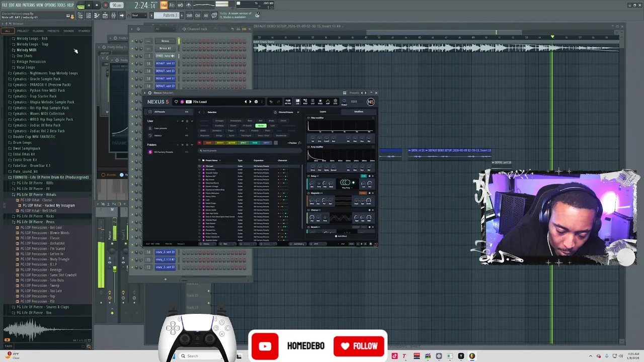Switch to the Nexus Layers tab
Image resolution: width=644 pixels, height=362 pixels.
point(323,112)
